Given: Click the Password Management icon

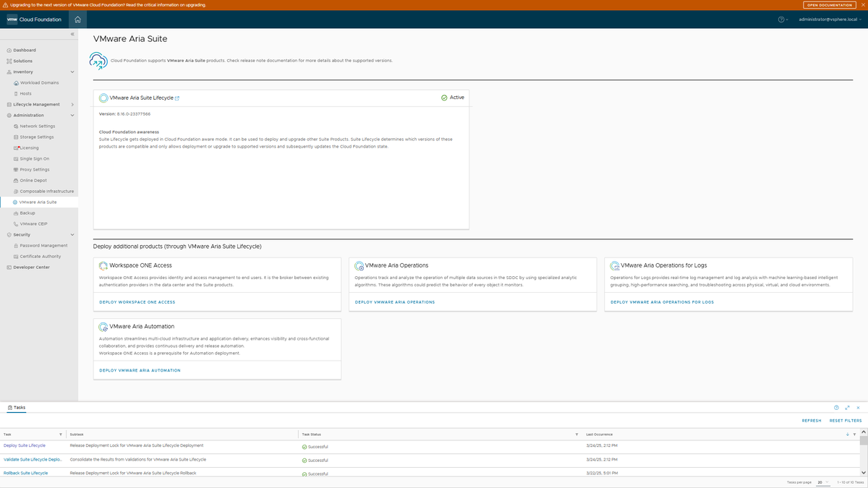Looking at the screenshot, I should pyautogui.click(x=16, y=245).
